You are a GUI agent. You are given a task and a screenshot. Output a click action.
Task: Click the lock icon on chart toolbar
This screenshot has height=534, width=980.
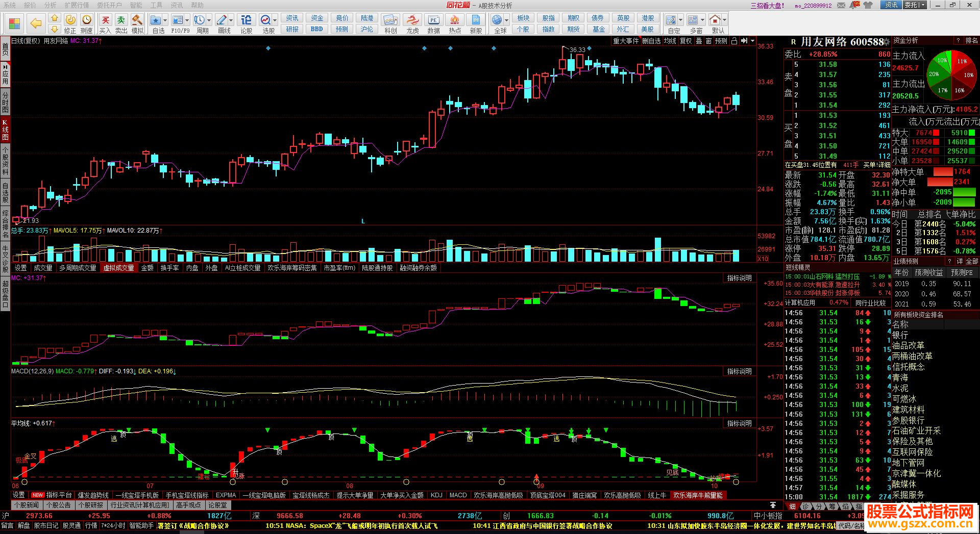coord(734,41)
